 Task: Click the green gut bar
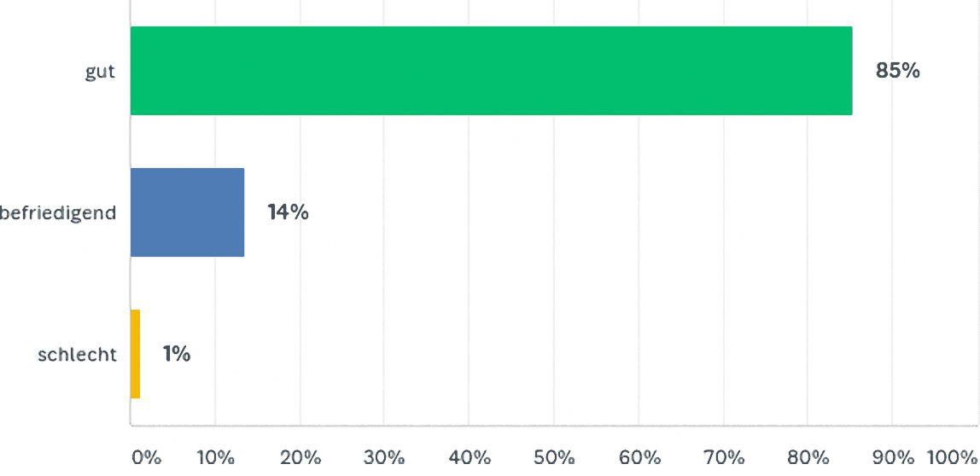pyautogui.click(x=491, y=71)
